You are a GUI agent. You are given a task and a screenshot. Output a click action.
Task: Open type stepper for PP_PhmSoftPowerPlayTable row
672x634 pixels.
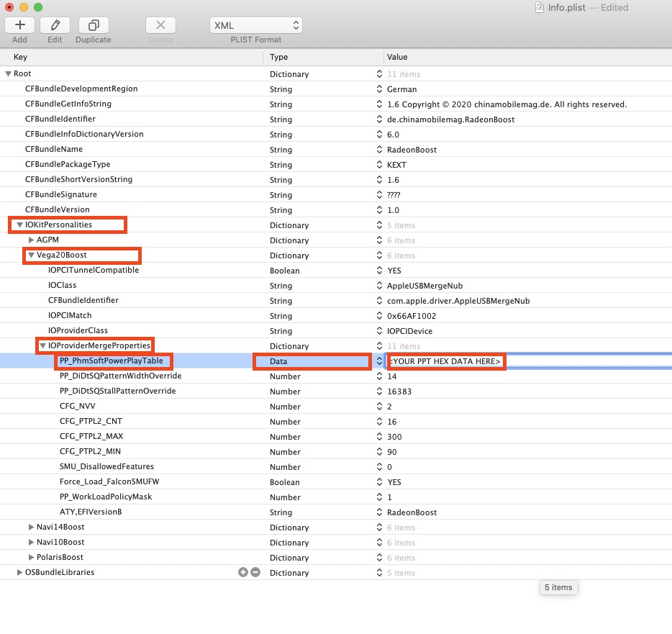(379, 361)
